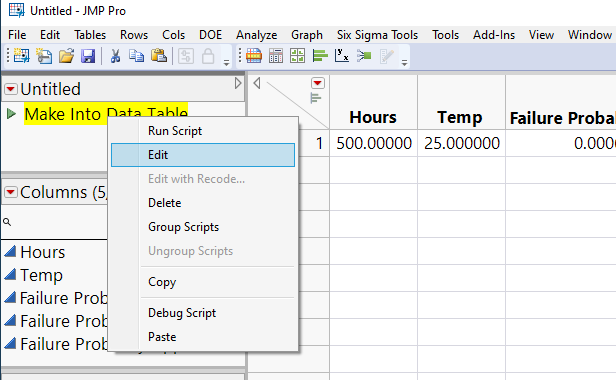This screenshot has width=616, height=380.
Task: Click the Paste clipboard toolbar icon
Action: (x=159, y=56)
